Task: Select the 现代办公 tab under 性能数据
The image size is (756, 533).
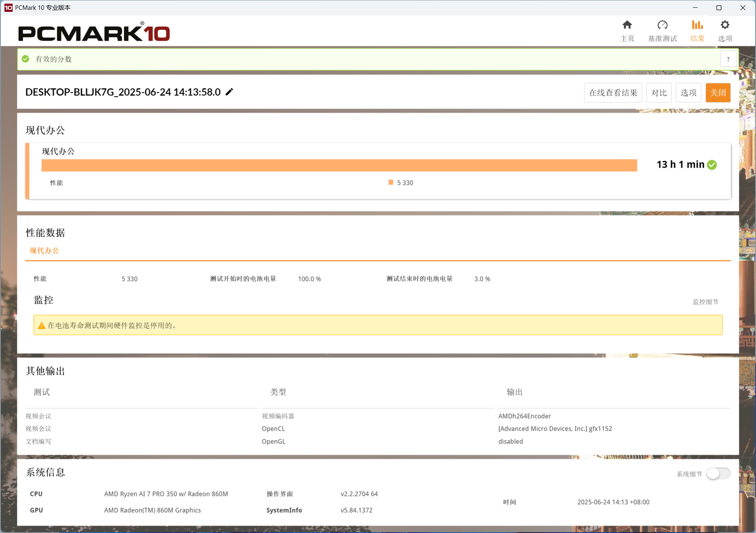Action: 44,251
